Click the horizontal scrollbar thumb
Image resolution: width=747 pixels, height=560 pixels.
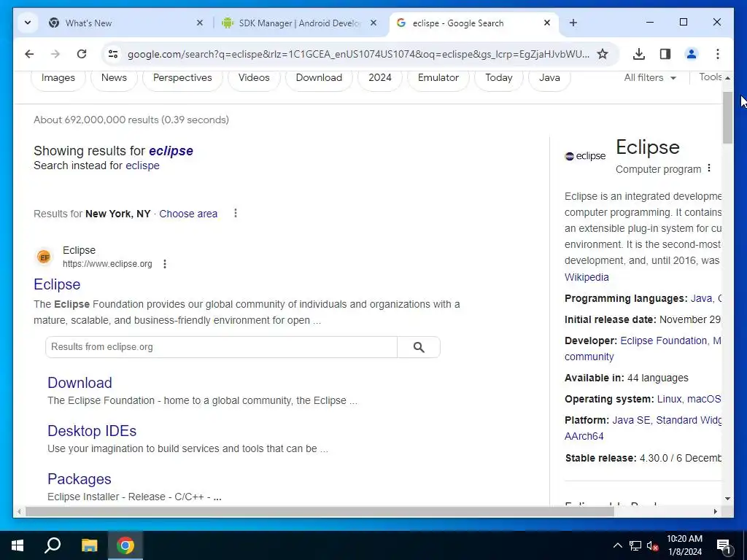click(320, 511)
